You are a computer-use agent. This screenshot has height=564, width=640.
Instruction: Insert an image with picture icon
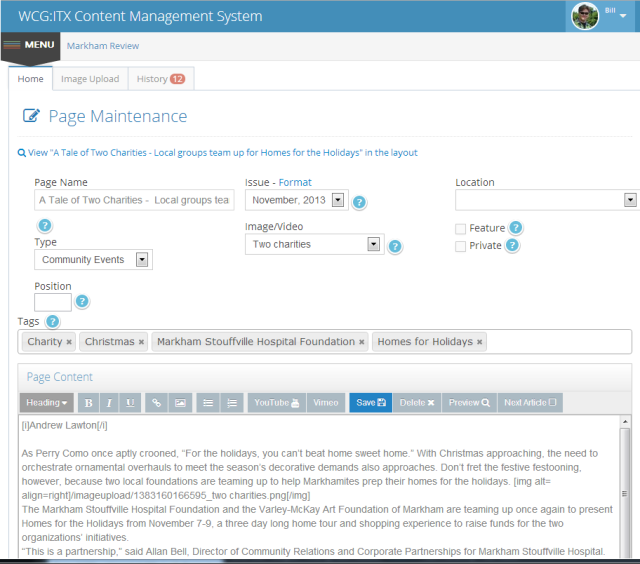pos(180,403)
